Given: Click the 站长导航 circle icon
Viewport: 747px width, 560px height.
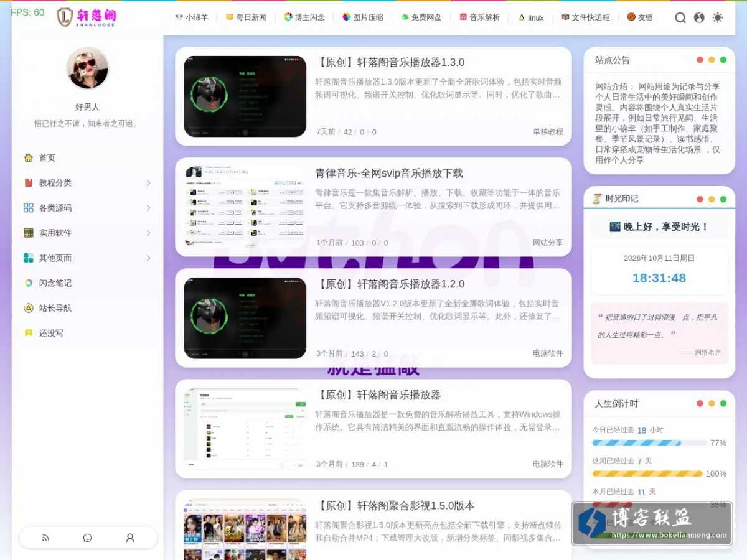Looking at the screenshot, I should pos(29,308).
